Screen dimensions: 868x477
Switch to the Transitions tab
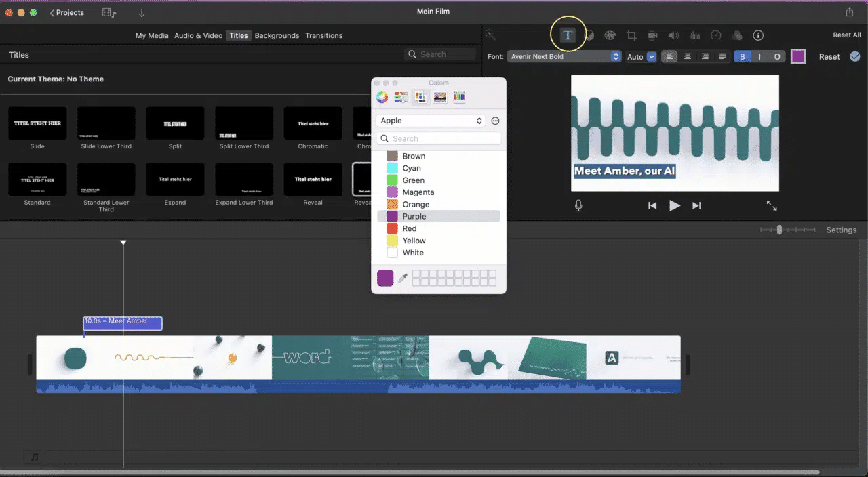323,35
